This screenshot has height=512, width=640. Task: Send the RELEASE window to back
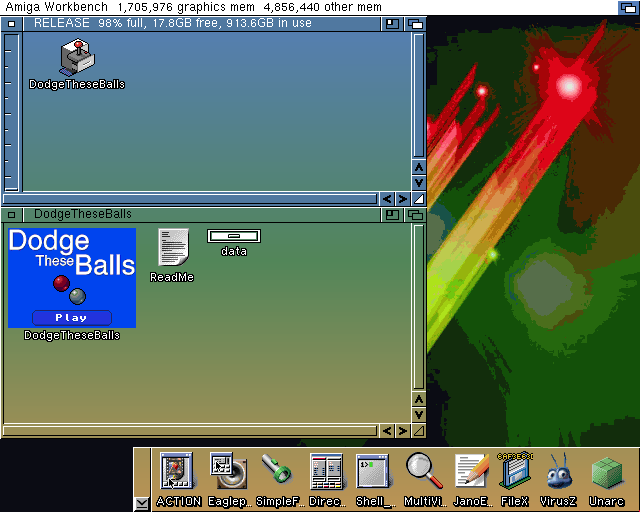point(415,24)
